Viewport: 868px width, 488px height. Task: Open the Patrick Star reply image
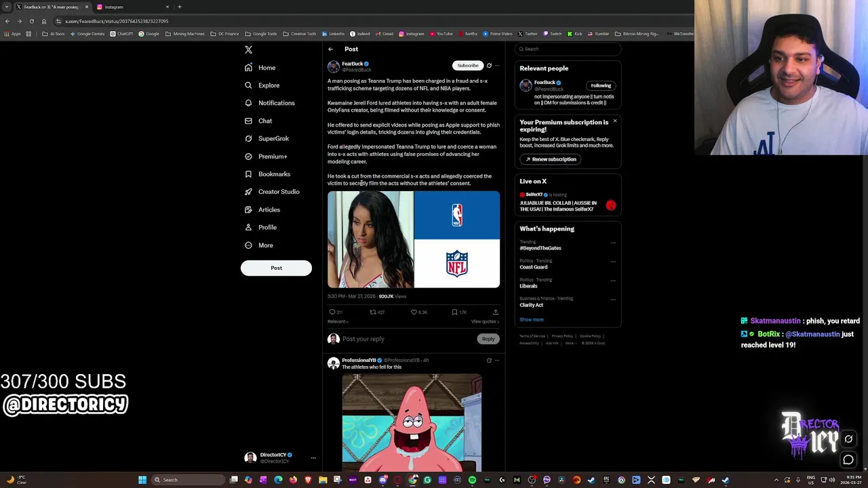(x=412, y=422)
